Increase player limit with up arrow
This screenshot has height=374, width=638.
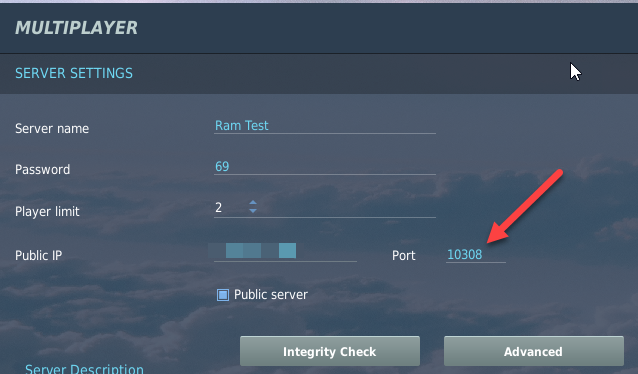(253, 202)
